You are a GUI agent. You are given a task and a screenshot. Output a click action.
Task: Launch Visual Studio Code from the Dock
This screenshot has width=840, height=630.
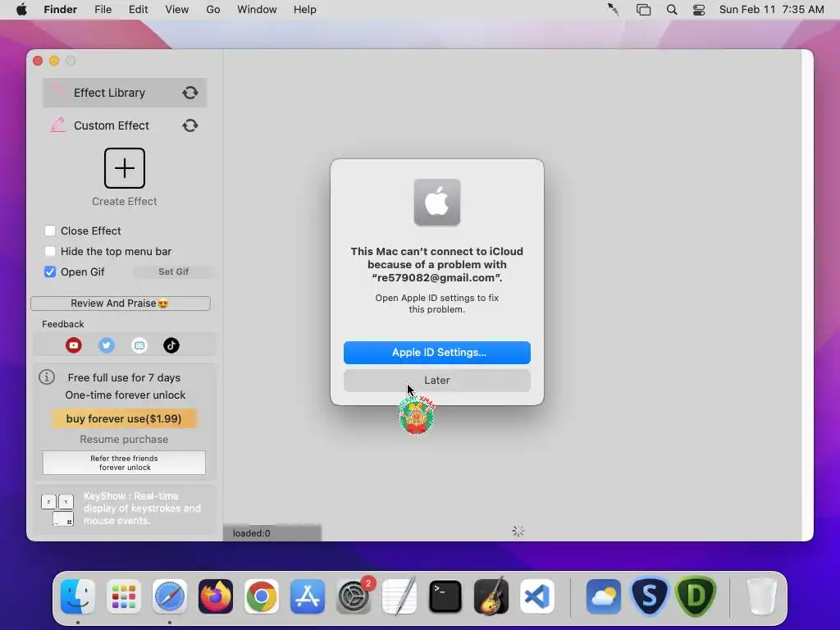coord(537,596)
